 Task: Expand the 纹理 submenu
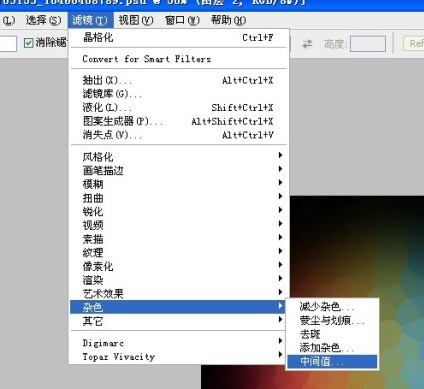178,252
